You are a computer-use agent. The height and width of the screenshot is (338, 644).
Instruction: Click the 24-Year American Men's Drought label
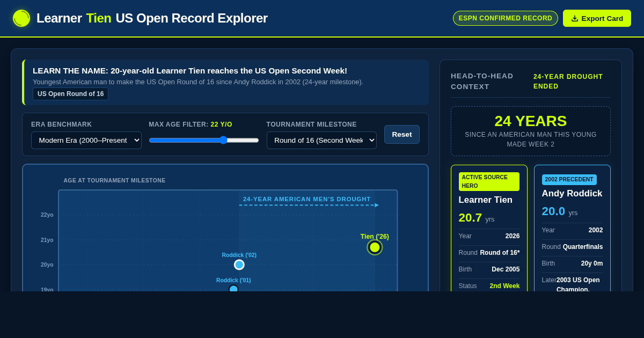point(307,199)
